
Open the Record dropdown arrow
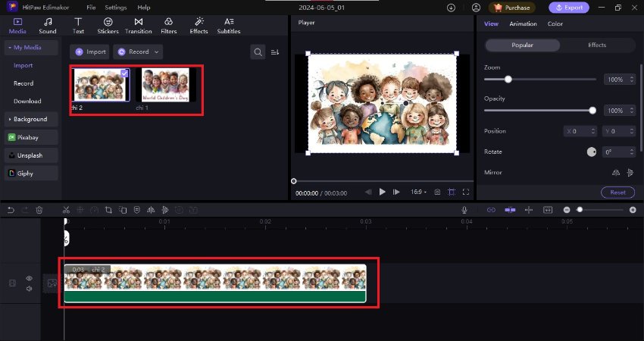pos(157,52)
